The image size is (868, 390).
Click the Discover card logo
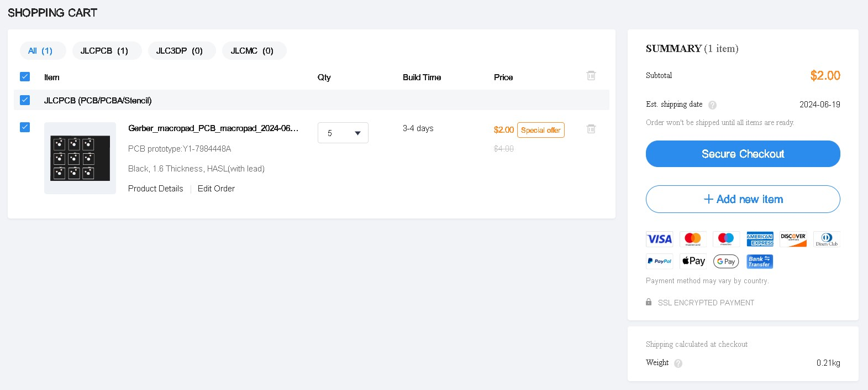793,239
